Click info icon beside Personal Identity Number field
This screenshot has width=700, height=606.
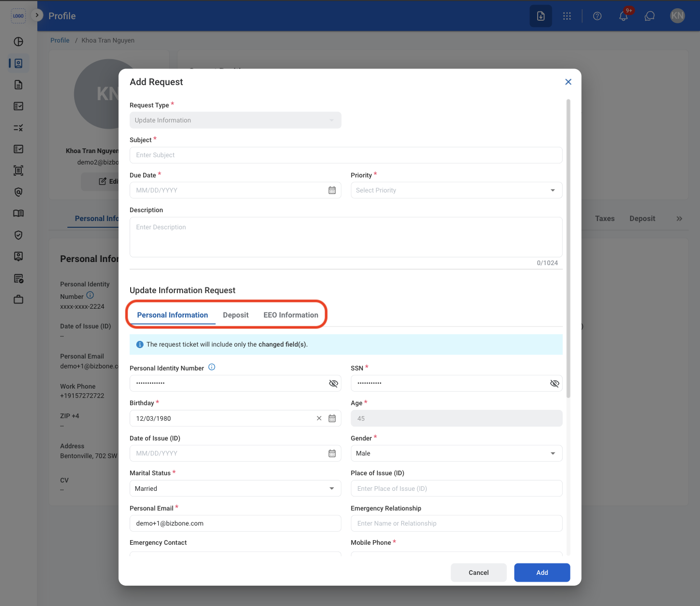[x=212, y=367]
